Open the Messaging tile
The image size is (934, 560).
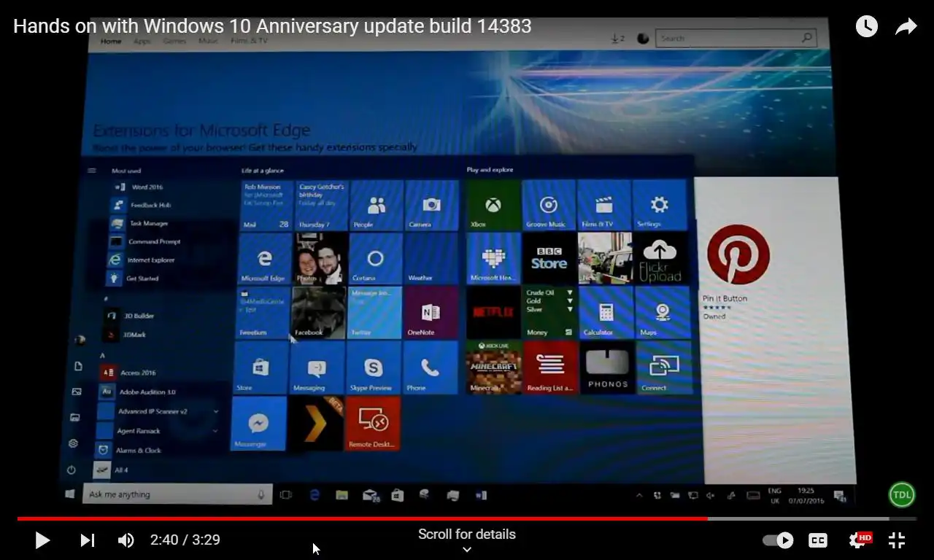point(317,367)
